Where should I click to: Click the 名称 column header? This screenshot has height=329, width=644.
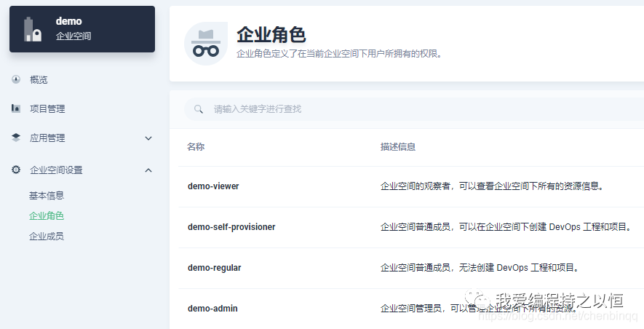196,146
